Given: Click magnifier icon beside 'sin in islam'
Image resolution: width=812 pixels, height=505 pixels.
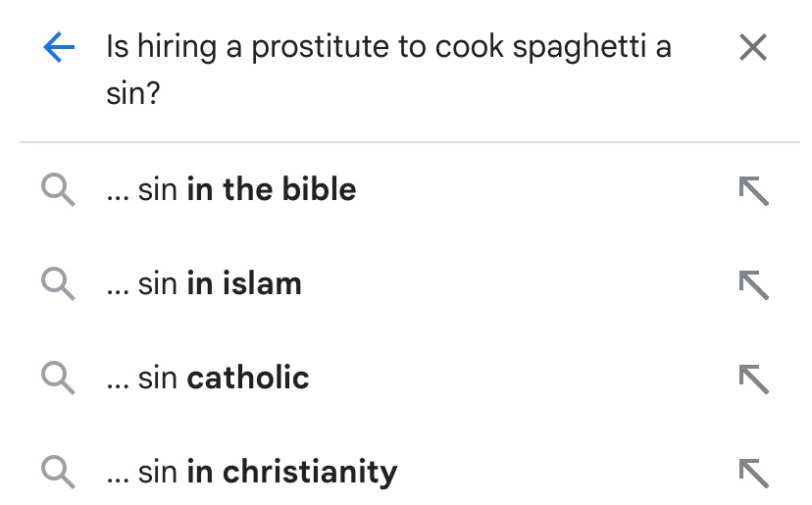Looking at the screenshot, I should point(58,283).
